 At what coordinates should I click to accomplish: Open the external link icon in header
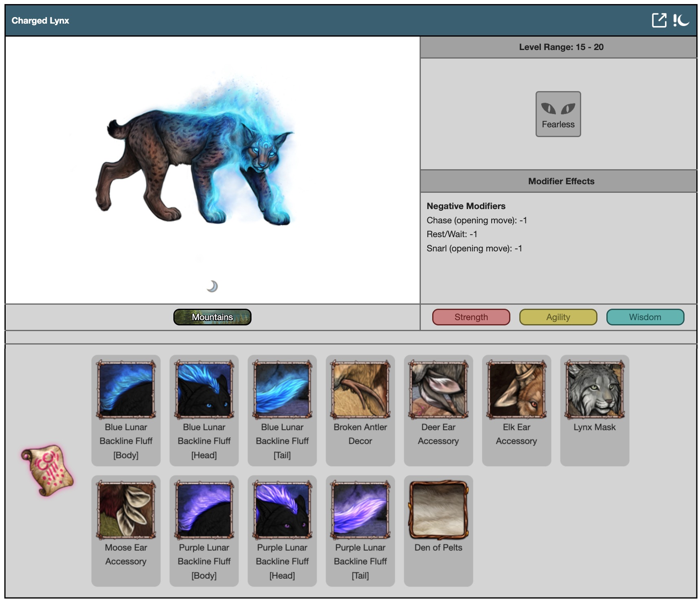tap(659, 20)
